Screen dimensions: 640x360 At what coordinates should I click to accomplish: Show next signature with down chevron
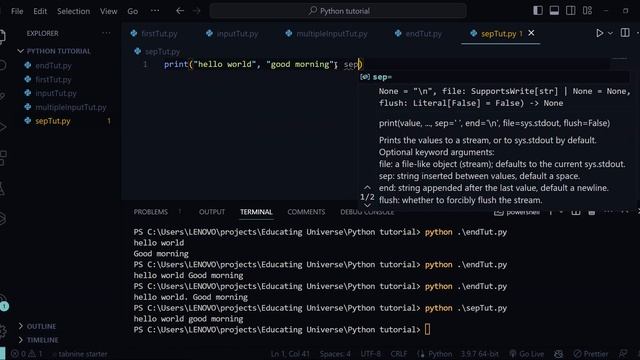tap(367, 205)
